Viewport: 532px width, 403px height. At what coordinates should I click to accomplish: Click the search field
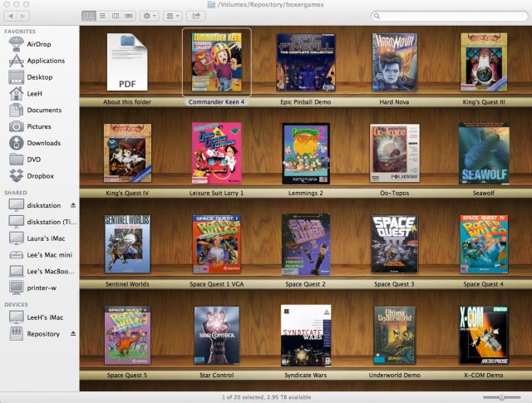click(449, 16)
